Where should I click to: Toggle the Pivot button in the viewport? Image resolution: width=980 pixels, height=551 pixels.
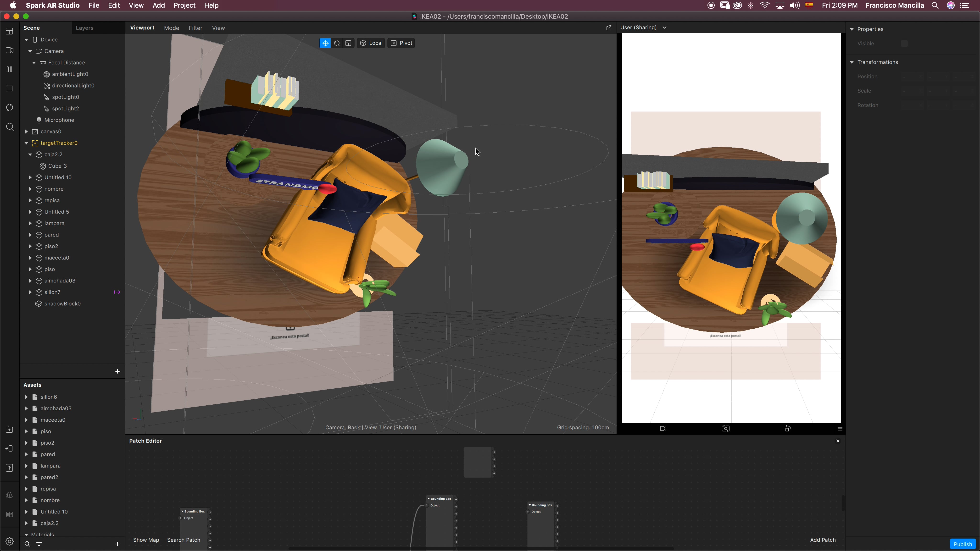pyautogui.click(x=401, y=43)
